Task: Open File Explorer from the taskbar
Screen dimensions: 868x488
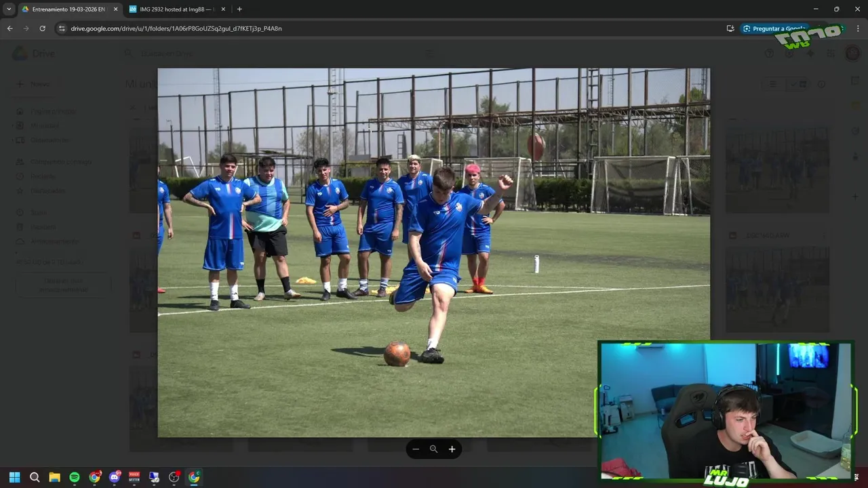Action: click(x=54, y=477)
